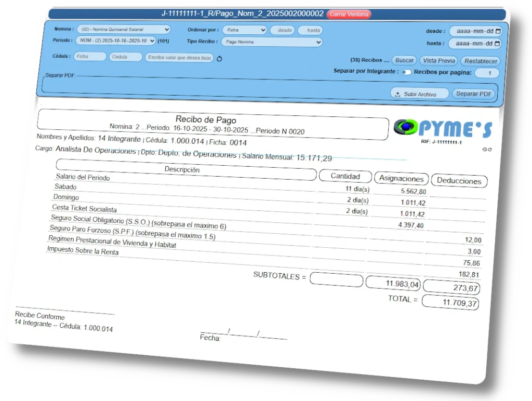Select the Cedula search option
The image size is (532, 401).
point(125,56)
